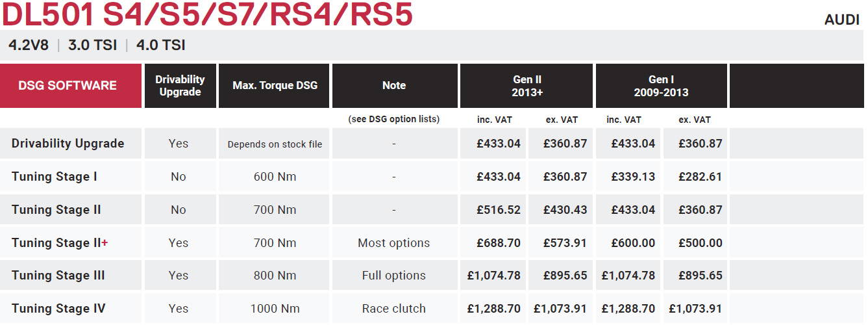Click the Most options note cell

[394, 243]
